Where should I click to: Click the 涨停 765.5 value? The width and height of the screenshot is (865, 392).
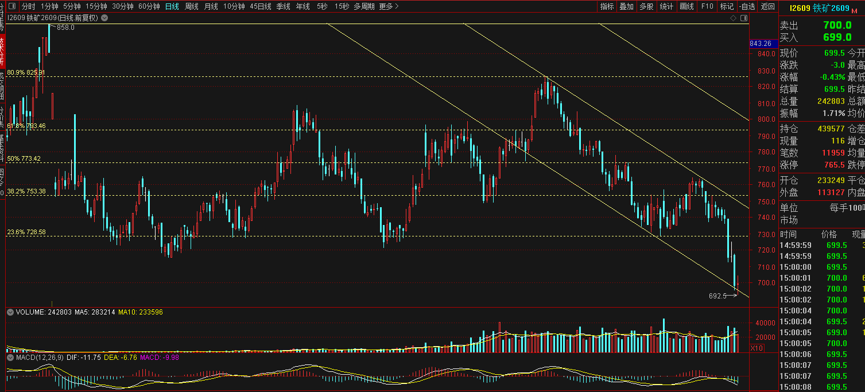[834, 164]
